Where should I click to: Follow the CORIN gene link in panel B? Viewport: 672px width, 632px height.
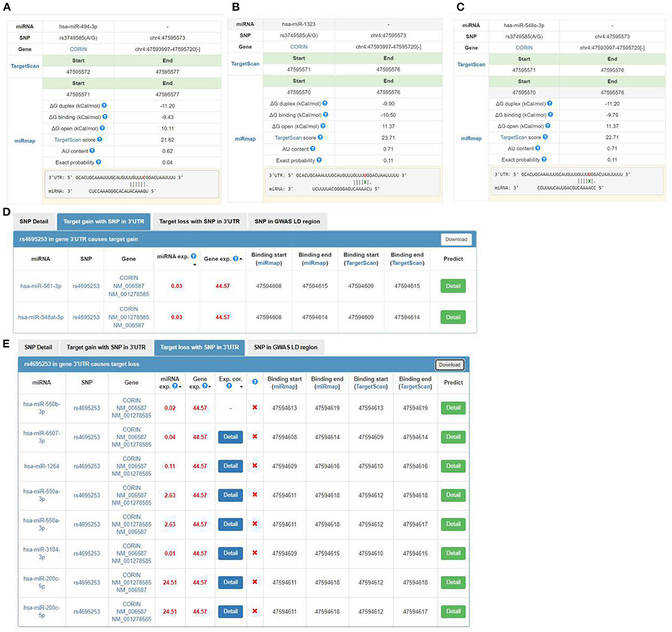pyautogui.click(x=299, y=47)
